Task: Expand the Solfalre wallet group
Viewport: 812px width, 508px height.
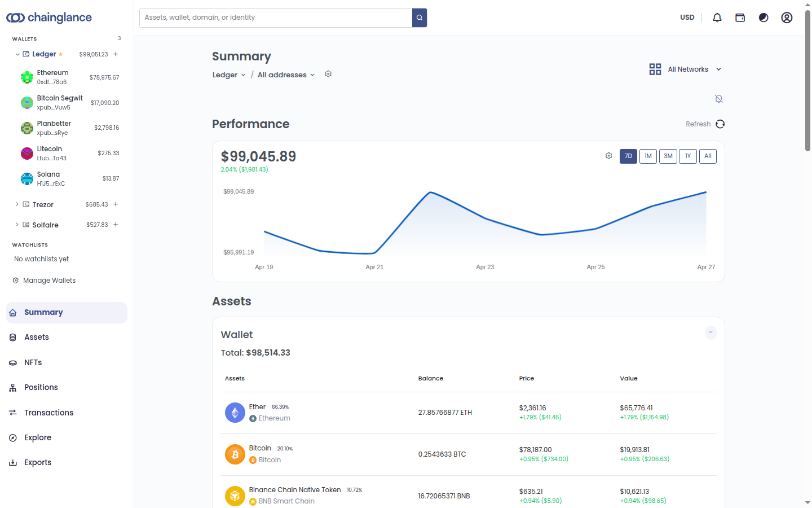Action: 17,225
